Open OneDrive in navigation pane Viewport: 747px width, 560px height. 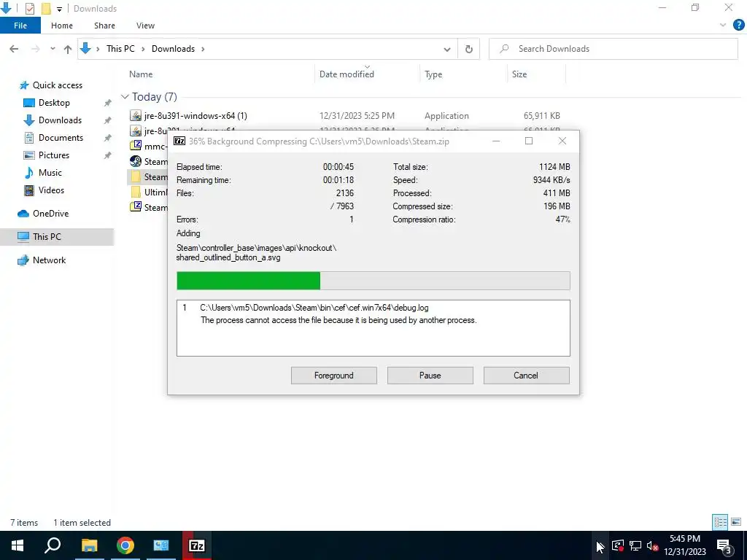click(x=50, y=214)
